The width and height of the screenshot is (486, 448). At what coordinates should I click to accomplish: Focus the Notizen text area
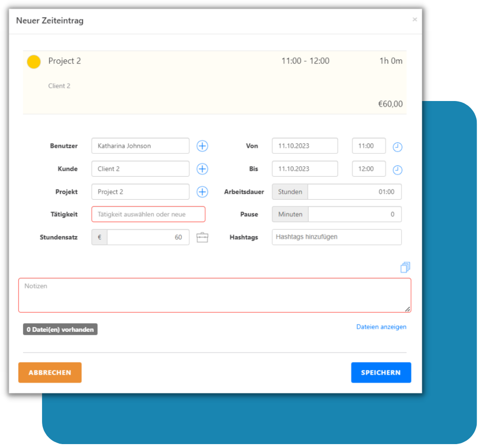(214, 295)
